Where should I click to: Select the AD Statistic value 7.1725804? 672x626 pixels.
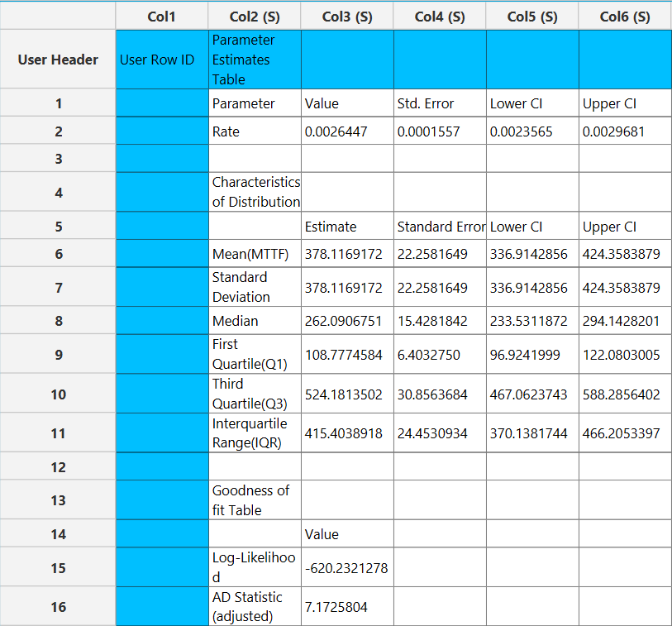pos(347,606)
